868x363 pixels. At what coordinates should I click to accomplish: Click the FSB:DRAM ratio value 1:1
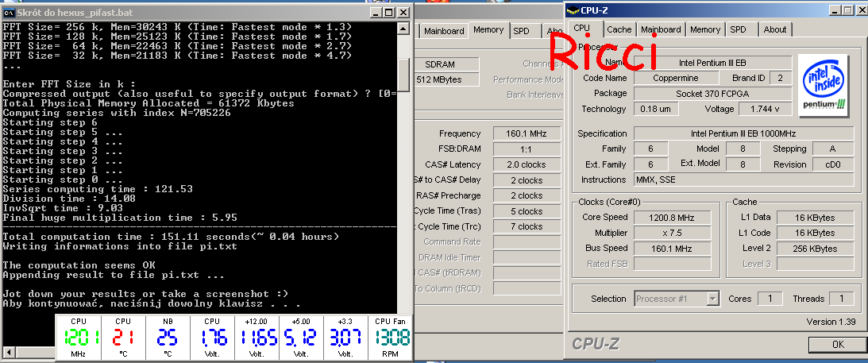click(526, 149)
